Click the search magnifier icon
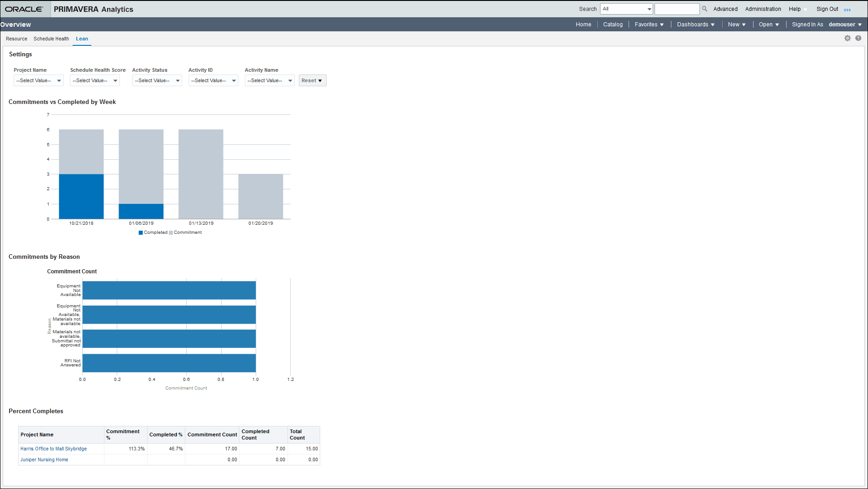Viewport: 868px width, 489px height. coord(704,9)
